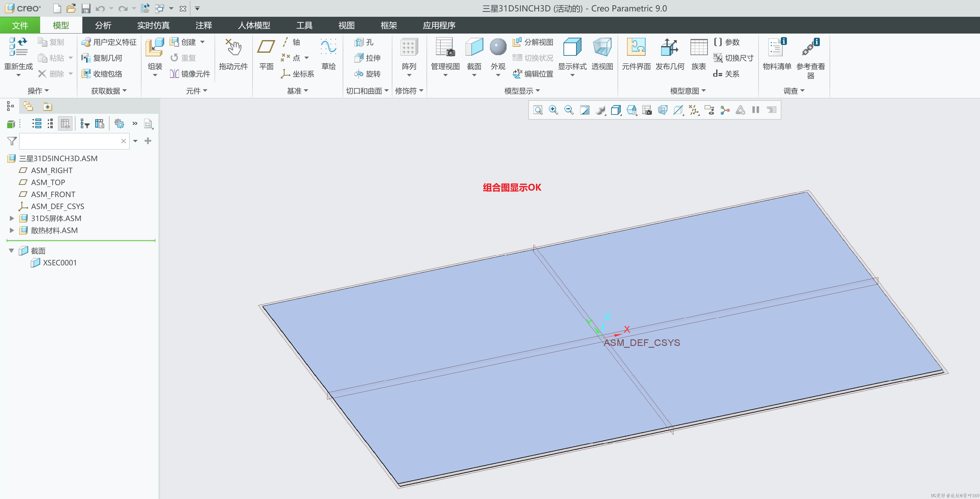Open the 创建 dropdown arrow
Screen dimensions: 980x499
click(202, 42)
